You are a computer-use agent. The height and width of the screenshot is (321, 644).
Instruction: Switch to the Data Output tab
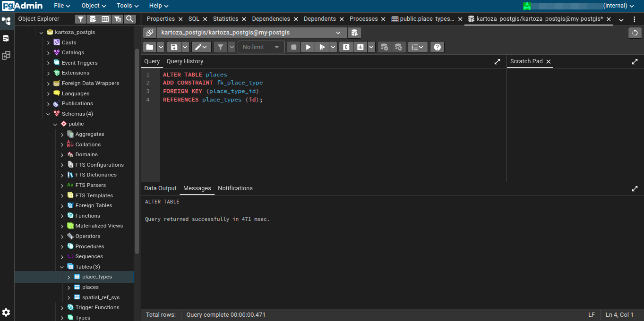(160, 188)
